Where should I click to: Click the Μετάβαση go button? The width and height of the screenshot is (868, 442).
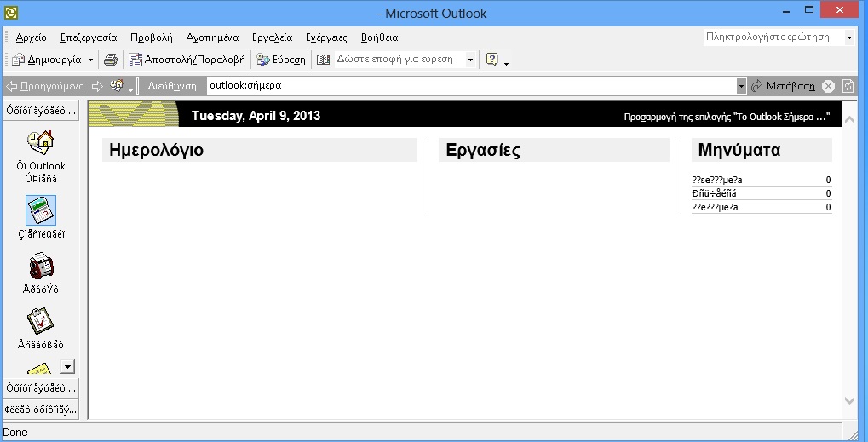point(784,86)
